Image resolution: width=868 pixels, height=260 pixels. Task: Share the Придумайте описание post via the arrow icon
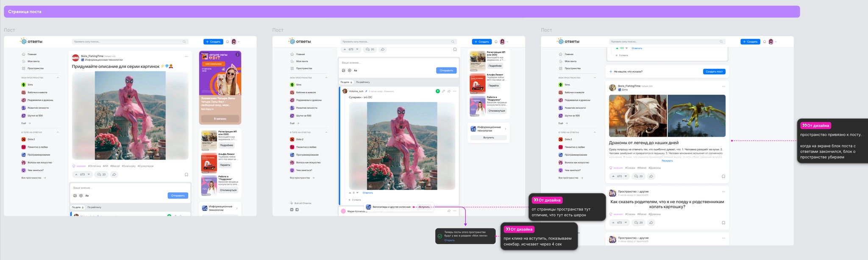[x=114, y=174]
